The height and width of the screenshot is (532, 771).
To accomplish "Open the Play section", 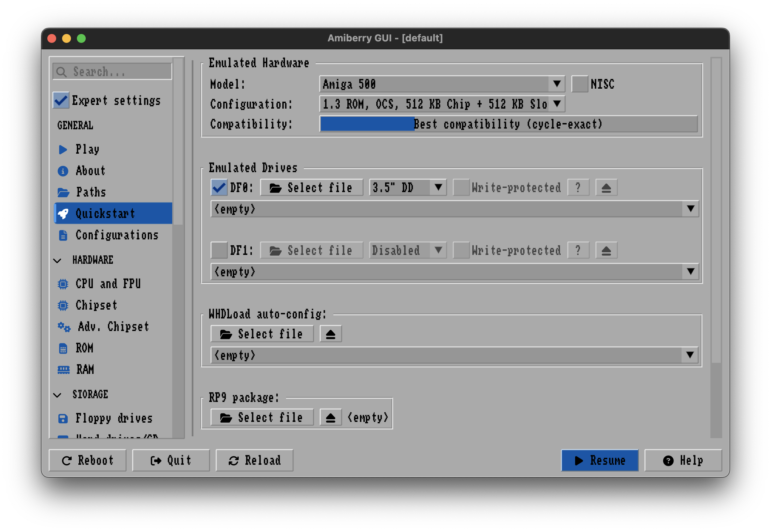I will click(x=113, y=149).
